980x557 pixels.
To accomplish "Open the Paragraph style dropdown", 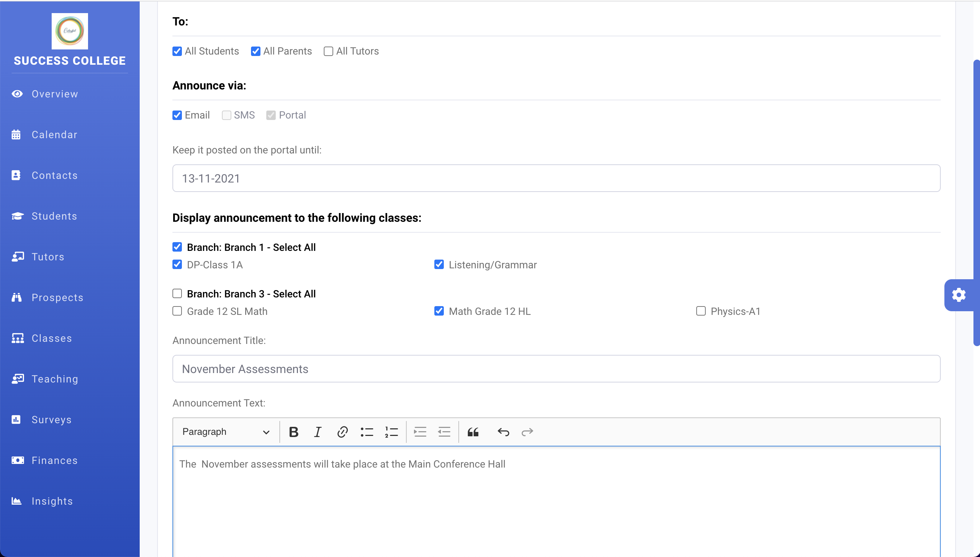I will pos(226,432).
